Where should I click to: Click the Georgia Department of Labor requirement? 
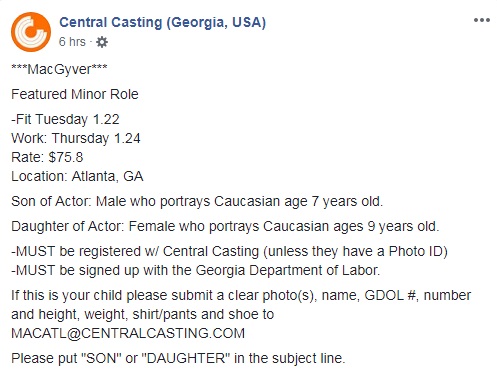(x=196, y=270)
